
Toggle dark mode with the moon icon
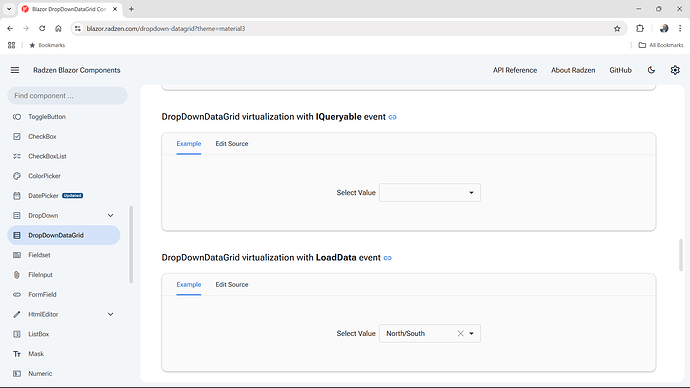click(x=651, y=70)
